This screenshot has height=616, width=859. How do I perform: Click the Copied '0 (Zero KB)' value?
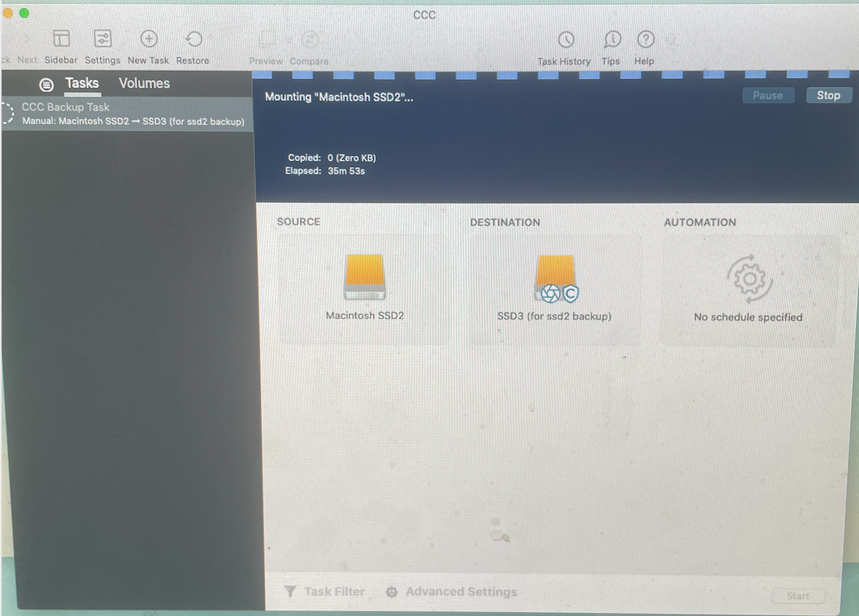[352, 158]
